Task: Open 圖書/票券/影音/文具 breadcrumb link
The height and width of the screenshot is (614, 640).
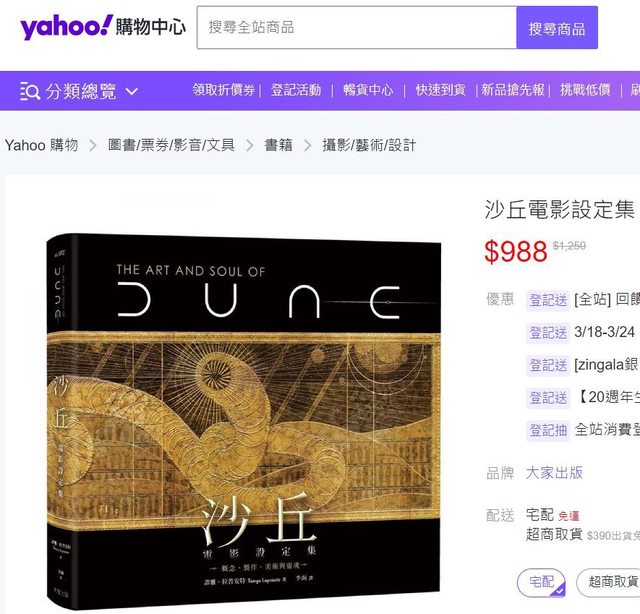Action: click(x=171, y=145)
